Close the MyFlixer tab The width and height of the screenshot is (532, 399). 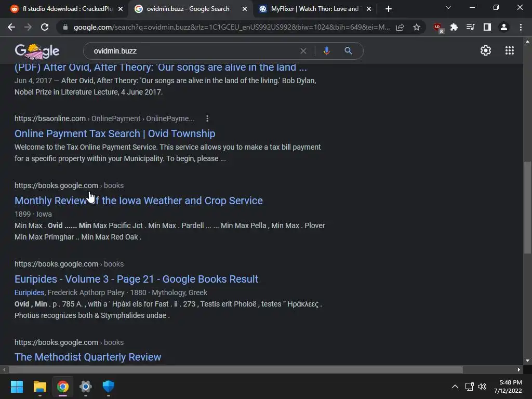[x=369, y=9]
